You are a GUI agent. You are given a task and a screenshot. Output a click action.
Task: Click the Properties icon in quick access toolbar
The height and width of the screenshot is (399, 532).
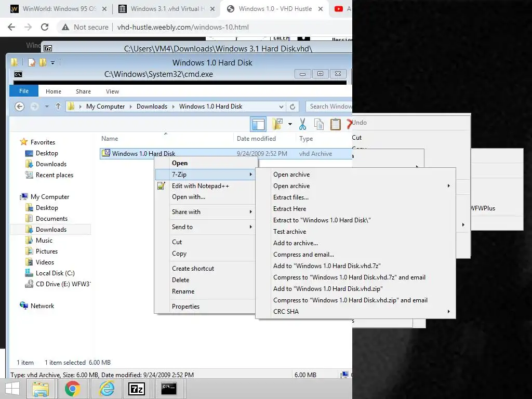31,62
